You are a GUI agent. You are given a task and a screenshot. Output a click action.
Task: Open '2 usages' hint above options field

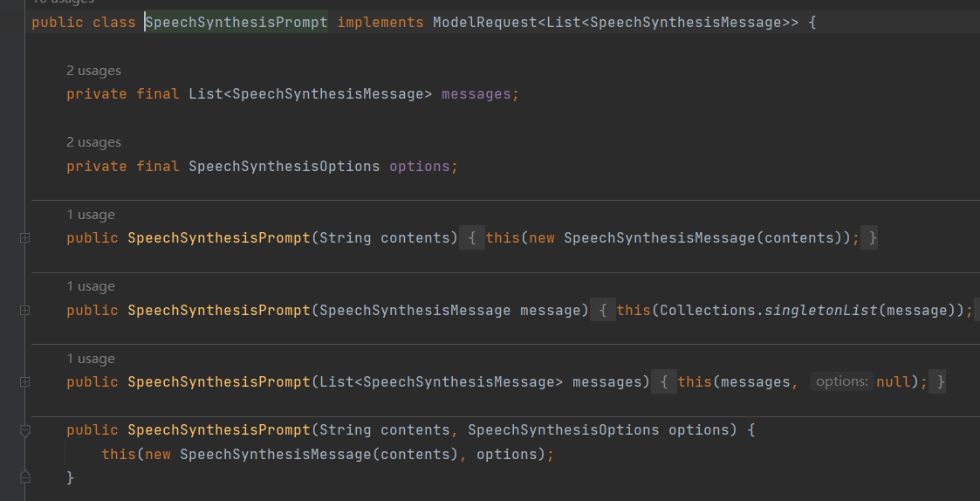tap(93, 142)
